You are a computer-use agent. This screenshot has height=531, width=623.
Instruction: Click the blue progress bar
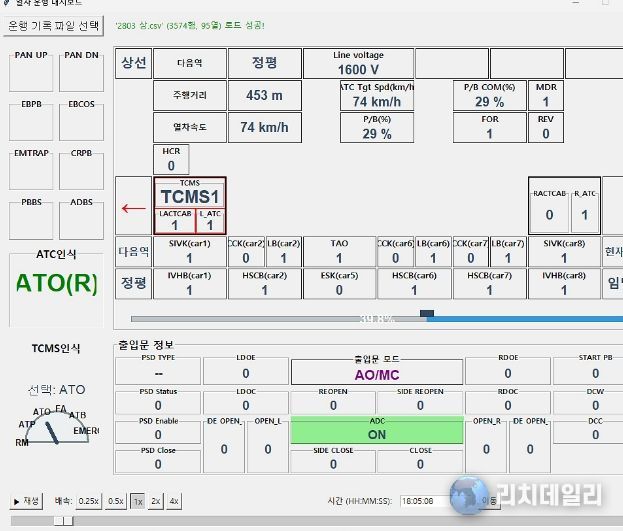point(520,318)
